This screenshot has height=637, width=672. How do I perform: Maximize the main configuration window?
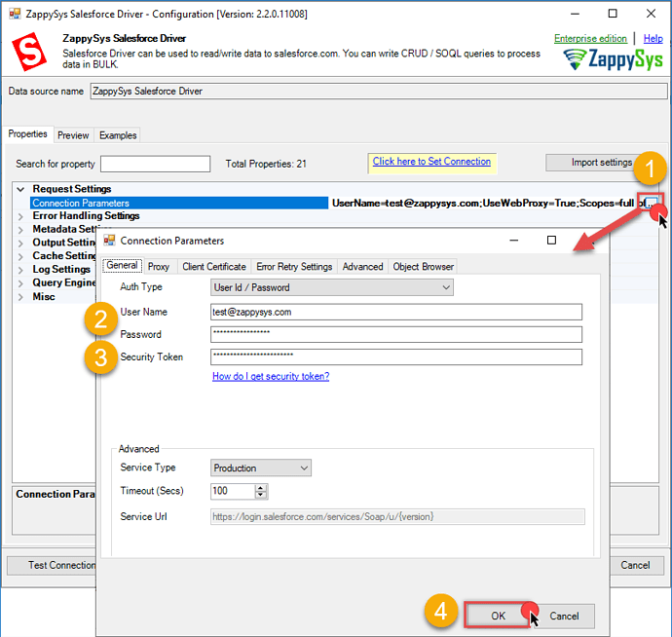pyautogui.click(x=613, y=14)
